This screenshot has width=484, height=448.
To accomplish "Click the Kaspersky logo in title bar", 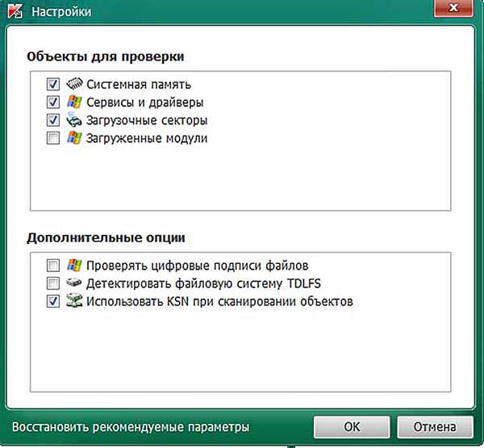I will [15, 11].
